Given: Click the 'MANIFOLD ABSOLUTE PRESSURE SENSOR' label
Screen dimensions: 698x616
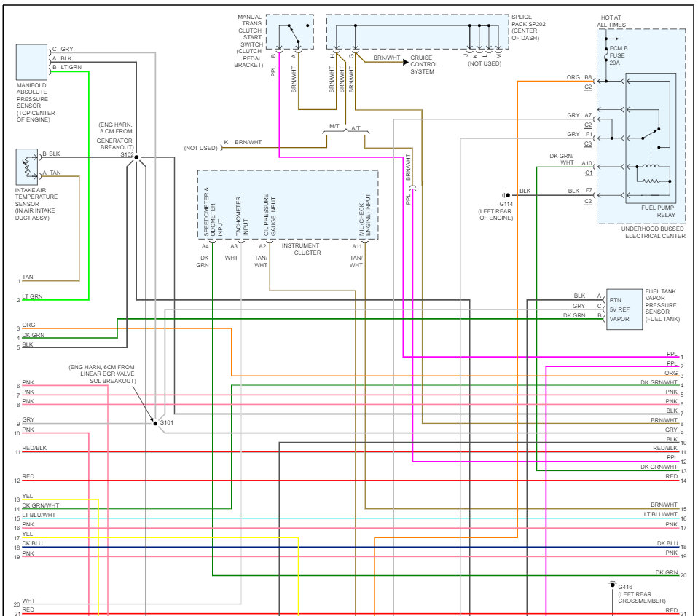Looking at the screenshot, I should tap(36, 102).
